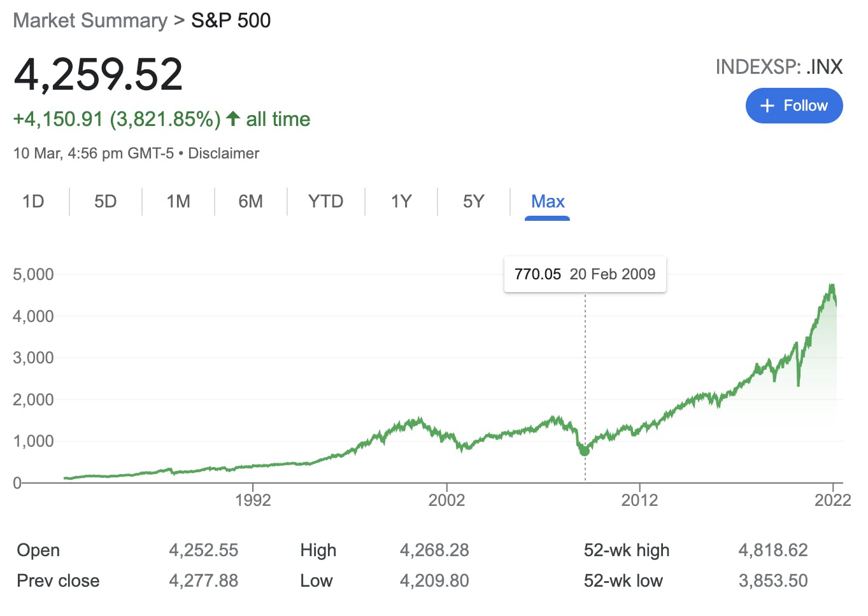Click the green data point on chart

click(585, 451)
